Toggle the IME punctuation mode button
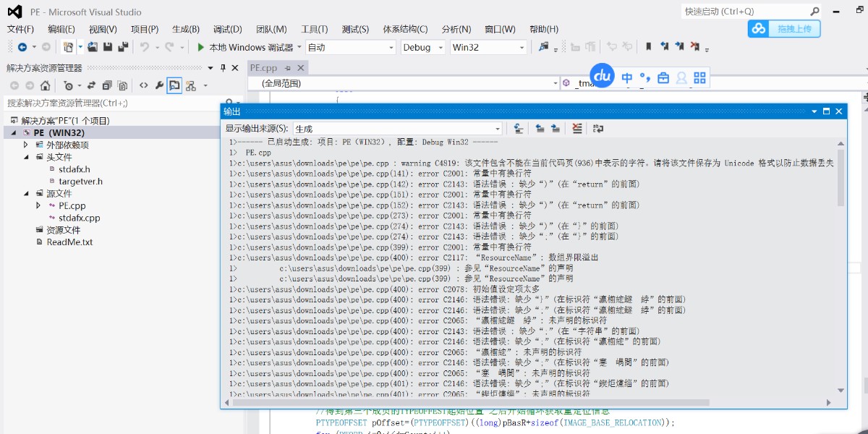The width and height of the screenshot is (868, 434). (x=645, y=77)
